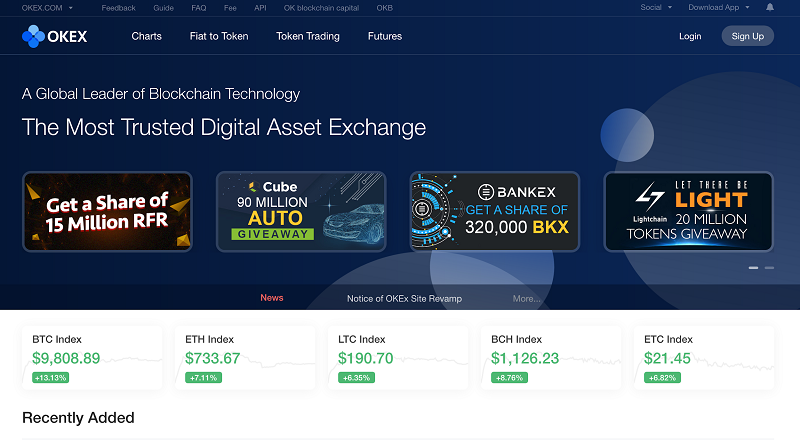The height and width of the screenshot is (440, 800).
Task: Open the BANKEX 320,000 BKX banner
Action: (x=495, y=211)
